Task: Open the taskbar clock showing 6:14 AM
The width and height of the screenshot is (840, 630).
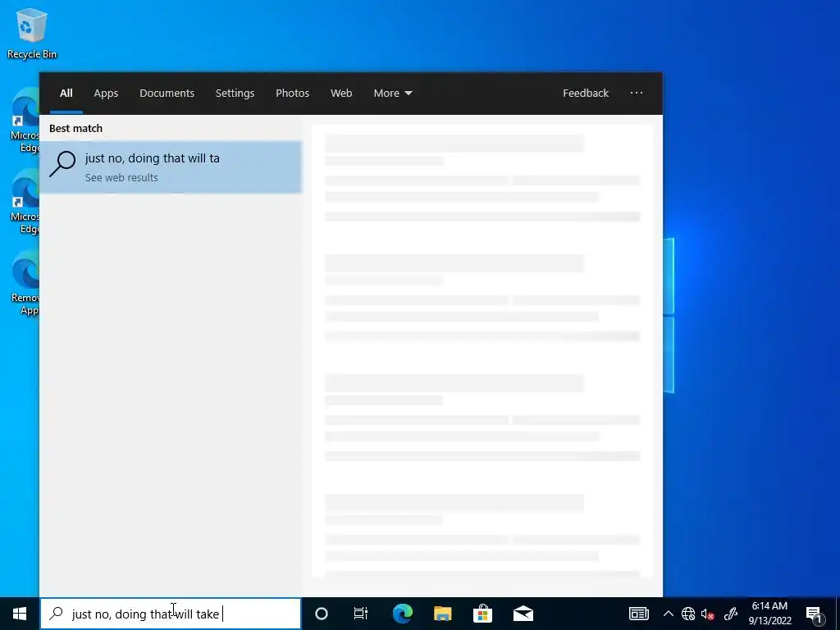Action: 769,614
